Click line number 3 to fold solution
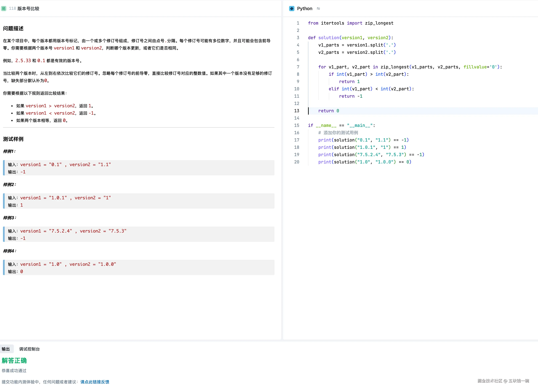Viewport: 538px width, 392px height. point(298,38)
